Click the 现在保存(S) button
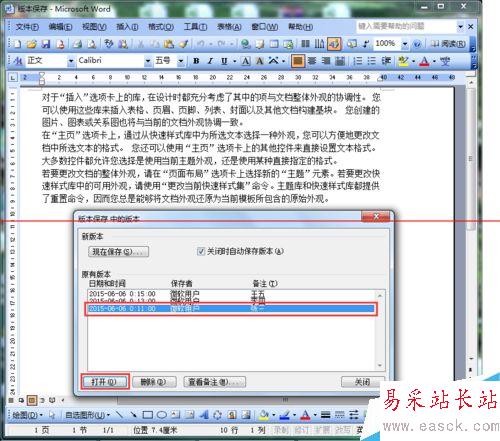The width and height of the screenshot is (500, 441). (118, 252)
